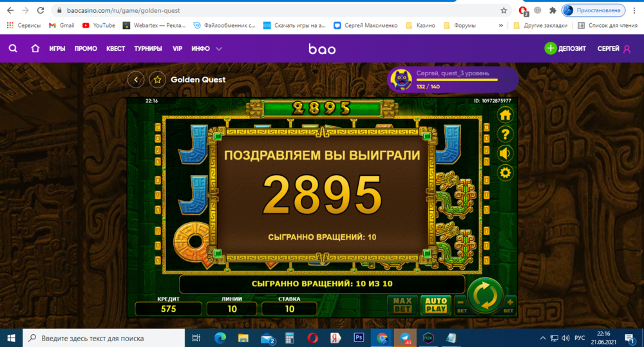Viewport: 644px width, 347px height.
Task: Open the Приостановлена profile button
Action: pyautogui.click(x=593, y=10)
